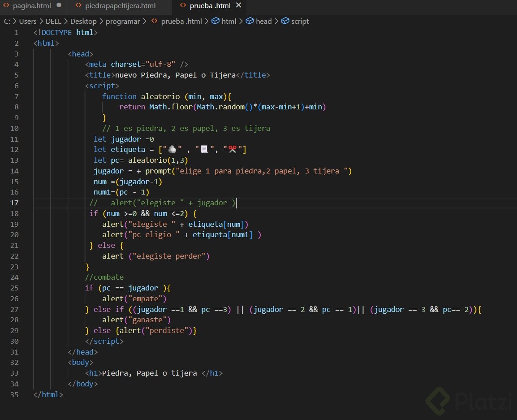Click the cube icon beside head breadcrumb
The height and width of the screenshot is (420, 517).
tap(250, 21)
